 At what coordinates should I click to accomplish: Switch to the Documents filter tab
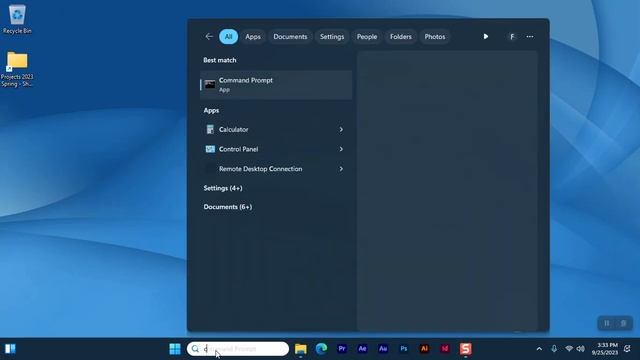click(290, 37)
